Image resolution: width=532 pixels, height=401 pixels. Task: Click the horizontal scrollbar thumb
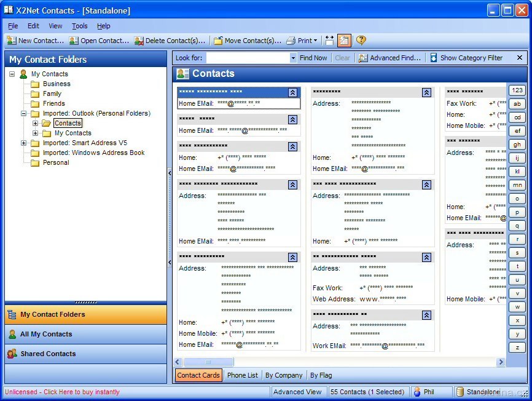pos(208,362)
